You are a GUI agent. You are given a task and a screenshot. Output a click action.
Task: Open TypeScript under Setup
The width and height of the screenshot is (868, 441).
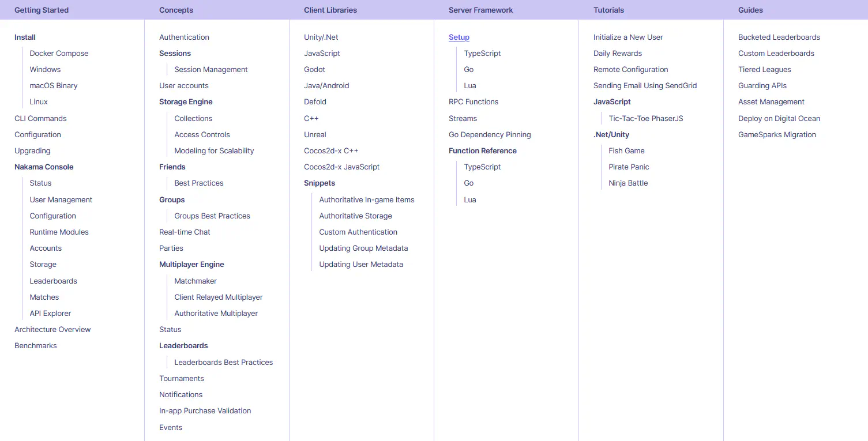[482, 53]
